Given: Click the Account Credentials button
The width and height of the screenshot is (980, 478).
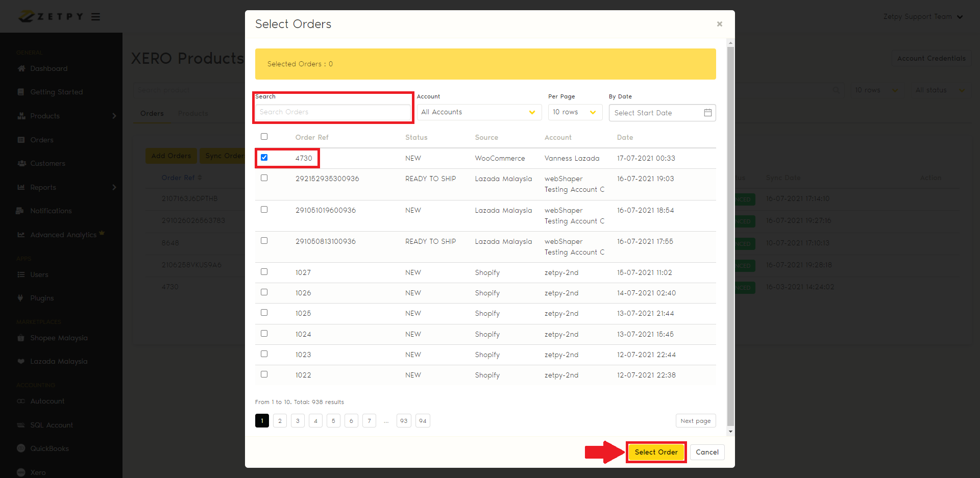Looking at the screenshot, I should 932,58.
